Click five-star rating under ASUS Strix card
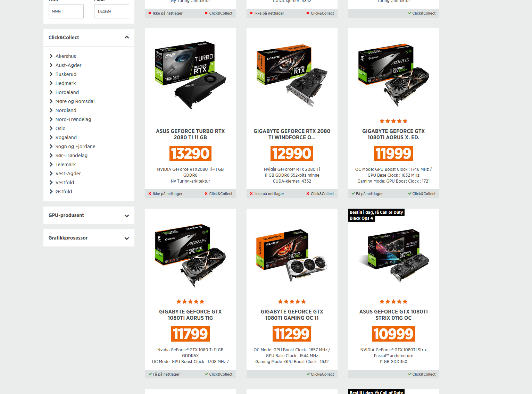Screen dimensions: 532x394 pyautogui.click(x=393, y=302)
